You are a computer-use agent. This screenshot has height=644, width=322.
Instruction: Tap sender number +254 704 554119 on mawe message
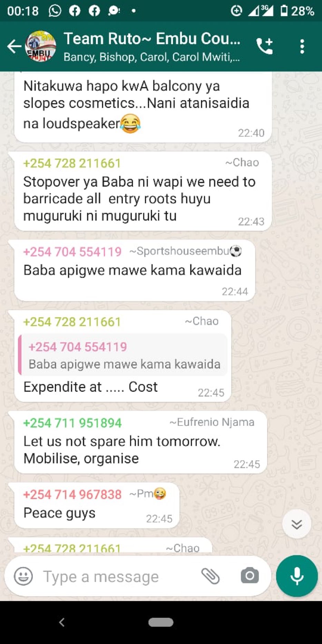tap(72, 252)
